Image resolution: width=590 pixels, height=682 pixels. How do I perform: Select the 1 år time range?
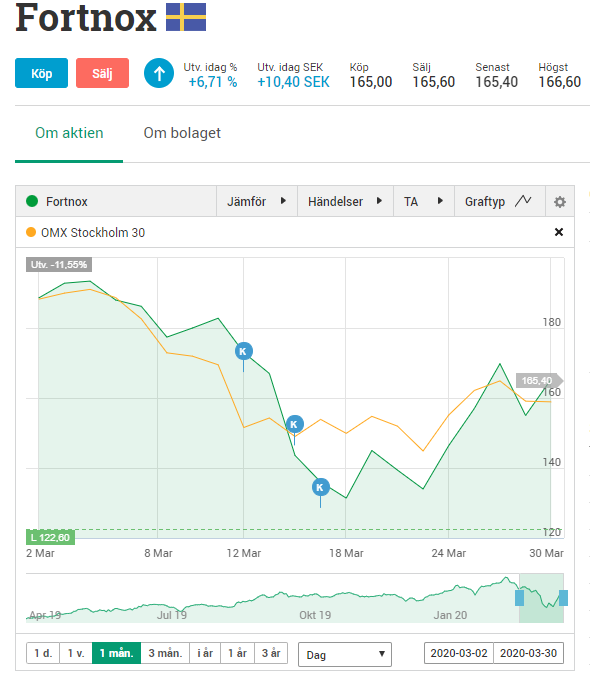click(x=238, y=653)
